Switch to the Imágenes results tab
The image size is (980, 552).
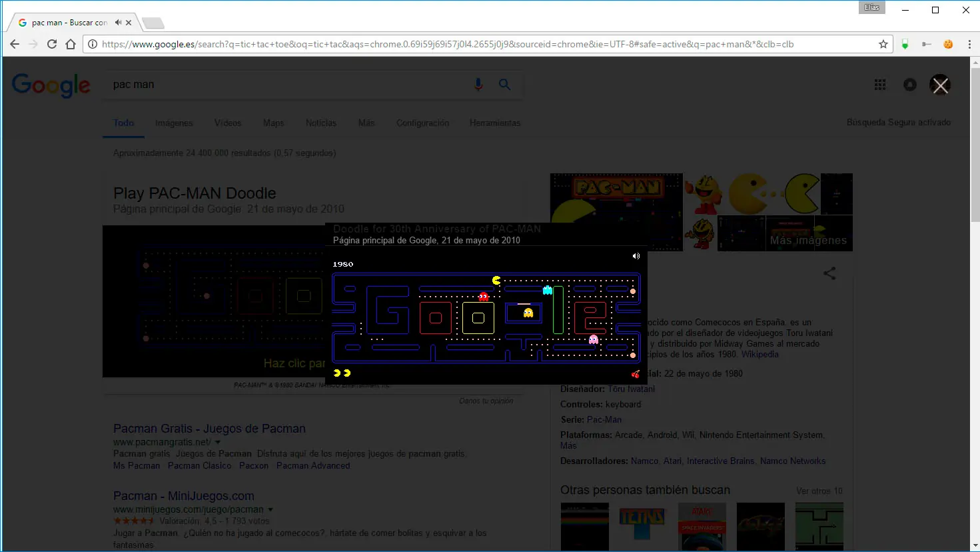click(174, 123)
